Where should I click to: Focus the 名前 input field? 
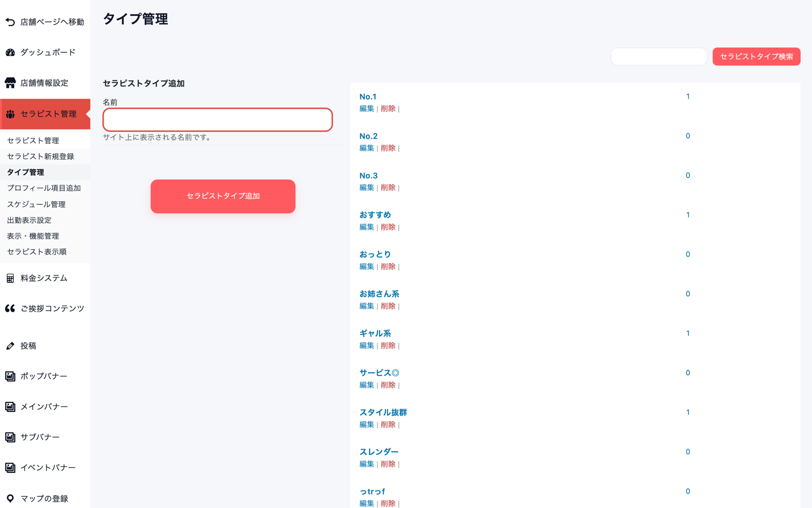click(218, 120)
